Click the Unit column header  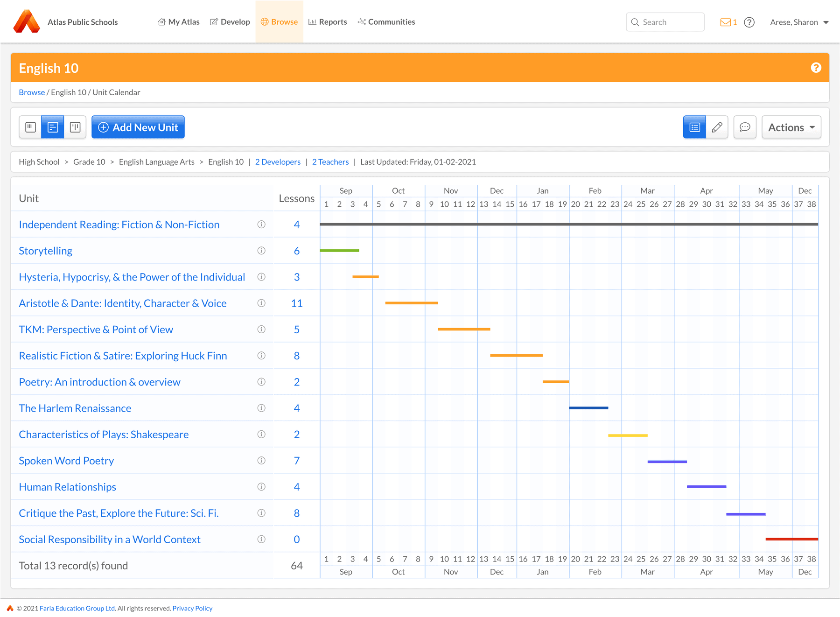(28, 198)
